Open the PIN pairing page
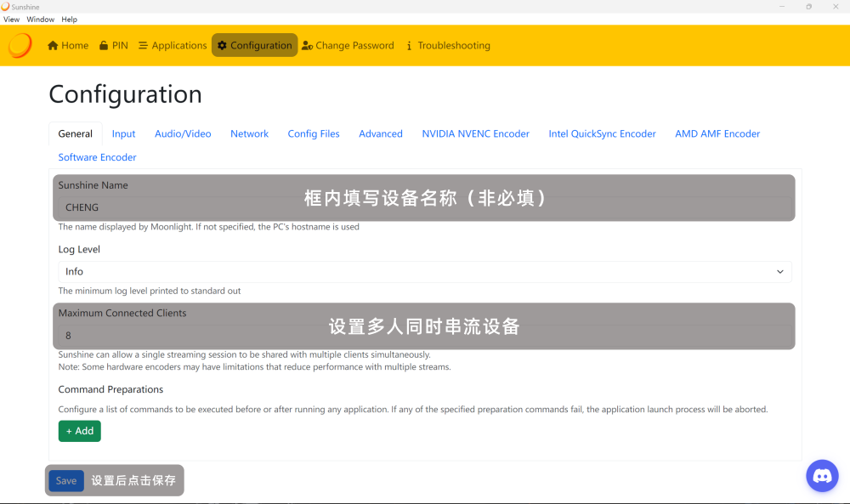 [114, 46]
